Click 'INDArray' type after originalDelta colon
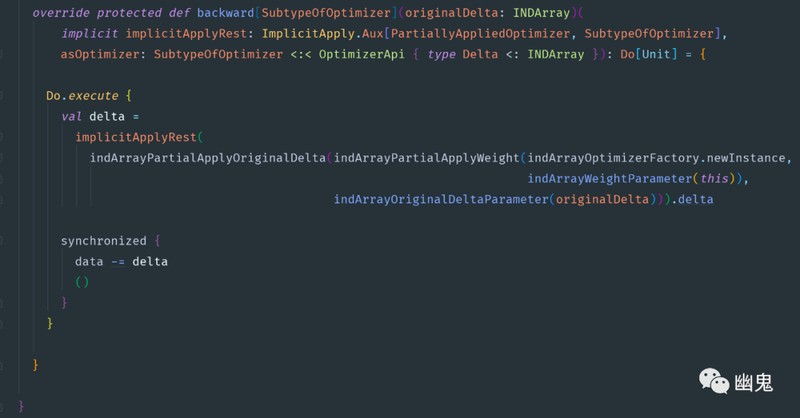The height and width of the screenshot is (418, 800). pyautogui.click(x=541, y=13)
